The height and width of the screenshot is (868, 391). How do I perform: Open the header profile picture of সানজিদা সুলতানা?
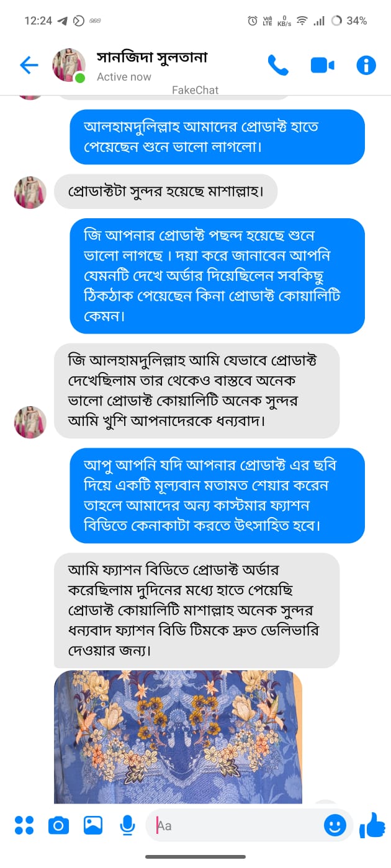coord(68,65)
